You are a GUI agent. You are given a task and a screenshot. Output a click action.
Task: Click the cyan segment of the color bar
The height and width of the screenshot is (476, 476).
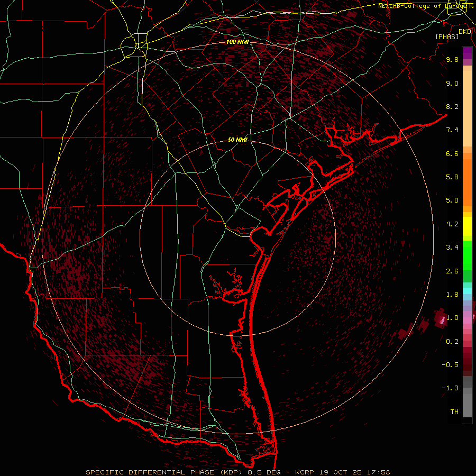(467, 291)
